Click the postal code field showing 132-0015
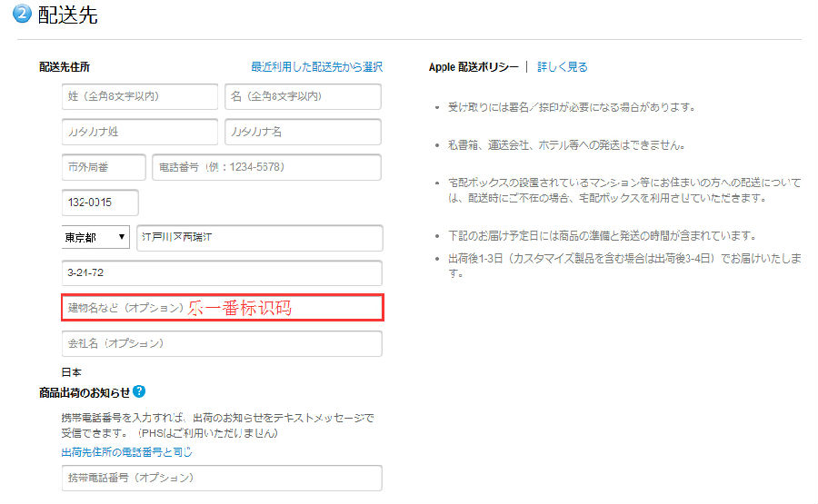 100,203
